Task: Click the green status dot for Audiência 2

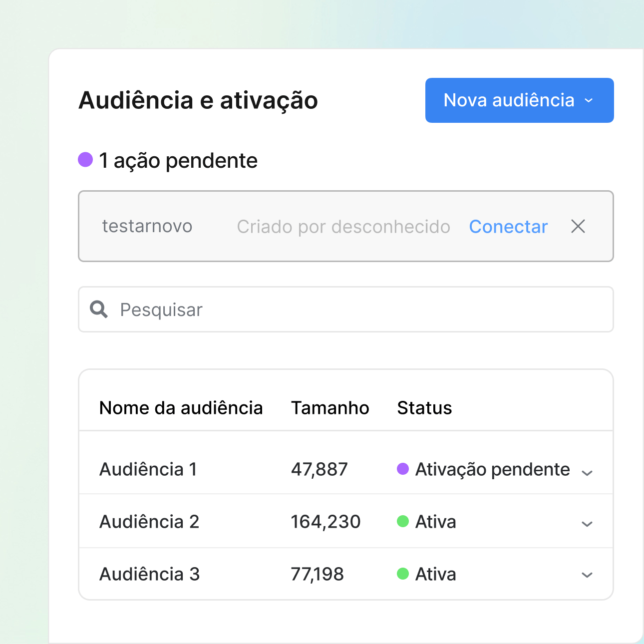Action: click(403, 522)
